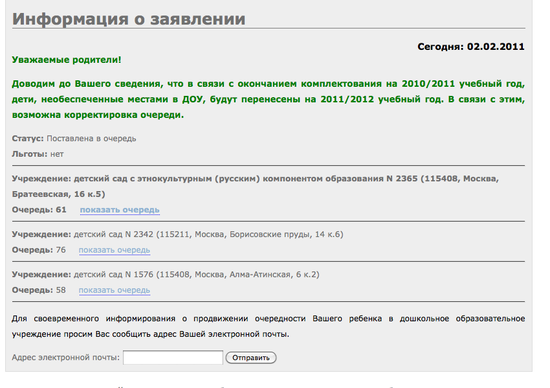This screenshot has height=388, width=550.
Task: Click the 'Отправить' button
Action: (251, 357)
